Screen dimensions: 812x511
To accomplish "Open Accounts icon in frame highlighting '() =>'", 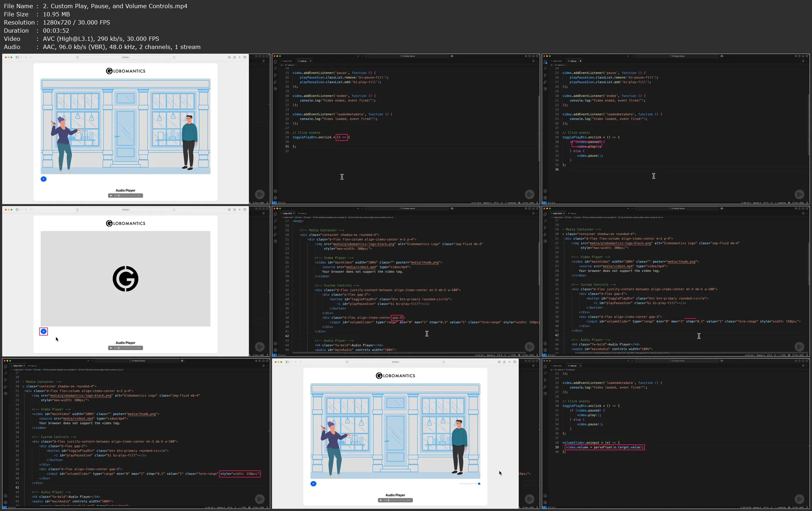I will coord(276,191).
